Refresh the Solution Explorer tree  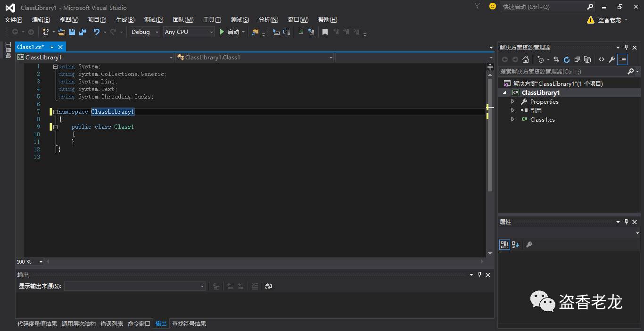[x=567, y=59]
